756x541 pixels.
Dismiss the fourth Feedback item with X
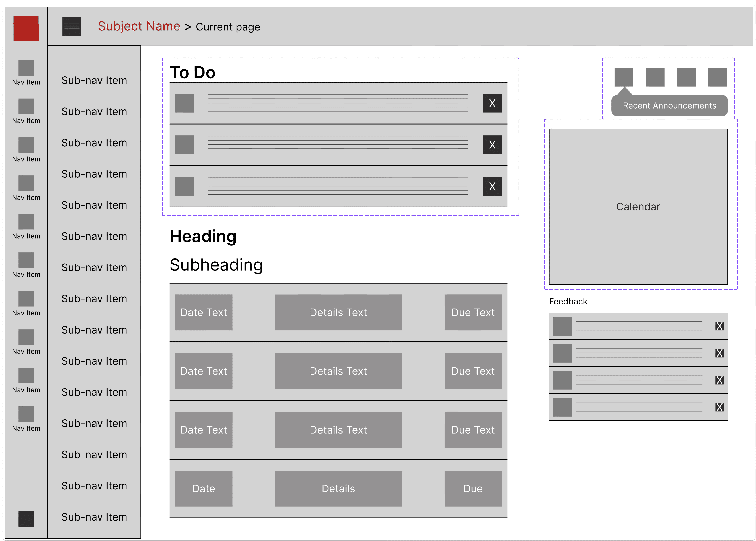coord(719,407)
